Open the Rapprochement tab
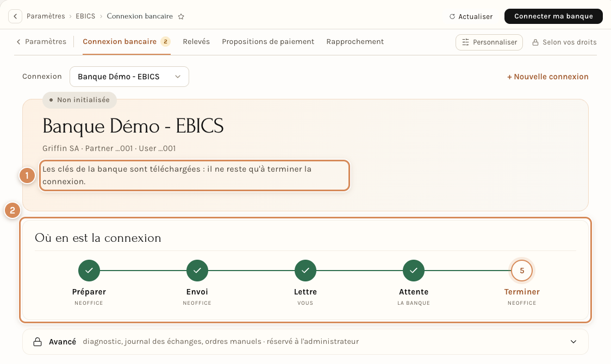The height and width of the screenshot is (364, 611). (x=355, y=42)
